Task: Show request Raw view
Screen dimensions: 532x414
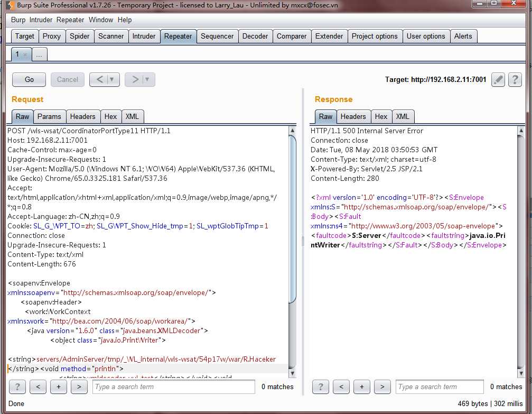Action: [22, 116]
